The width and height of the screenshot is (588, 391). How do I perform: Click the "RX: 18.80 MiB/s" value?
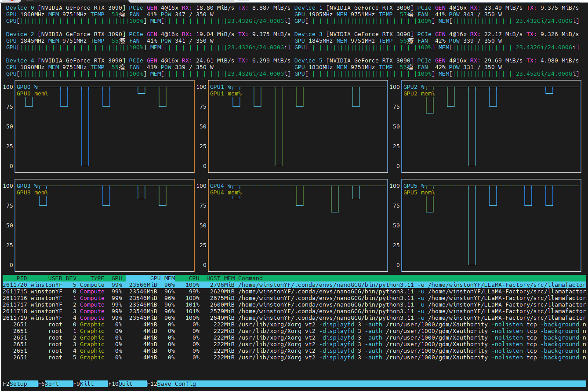(x=208, y=8)
